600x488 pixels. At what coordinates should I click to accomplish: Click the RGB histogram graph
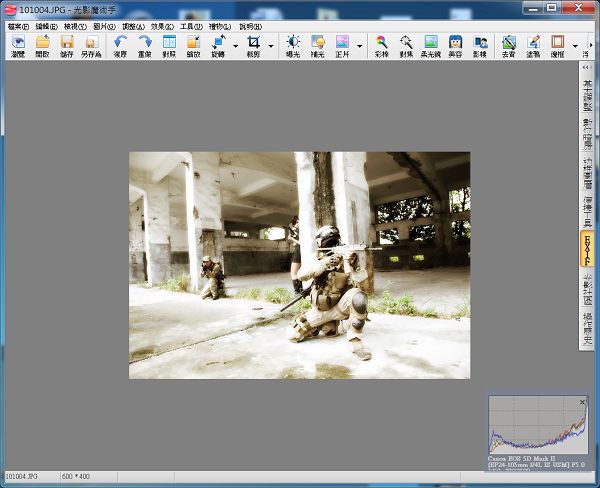[538, 425]
